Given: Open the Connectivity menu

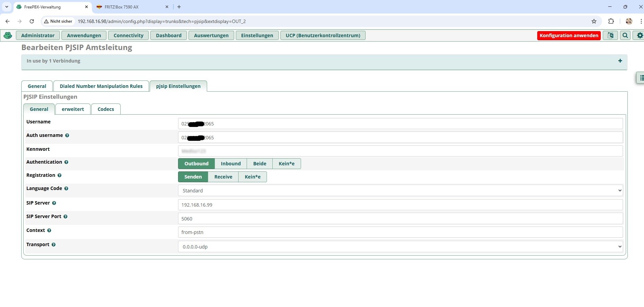Looking at the screenshot, I should click(x=128, y=36).
